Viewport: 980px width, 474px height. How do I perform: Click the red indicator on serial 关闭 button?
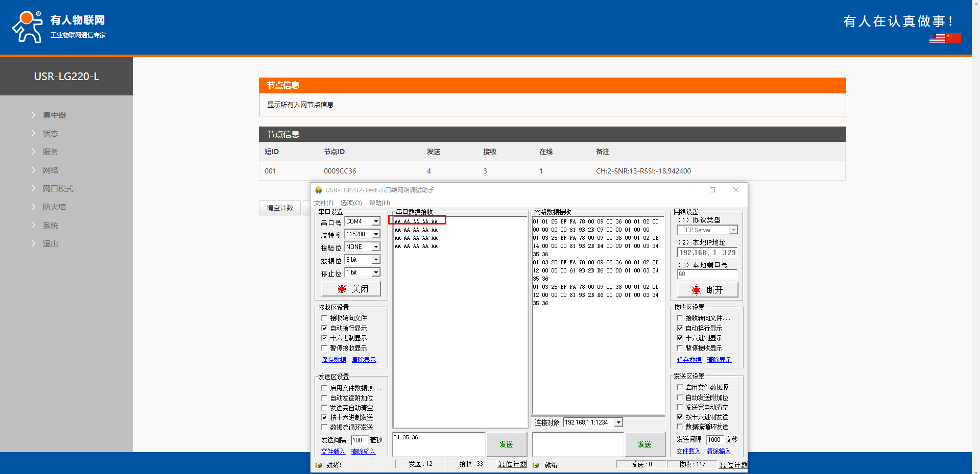[342, 289]
